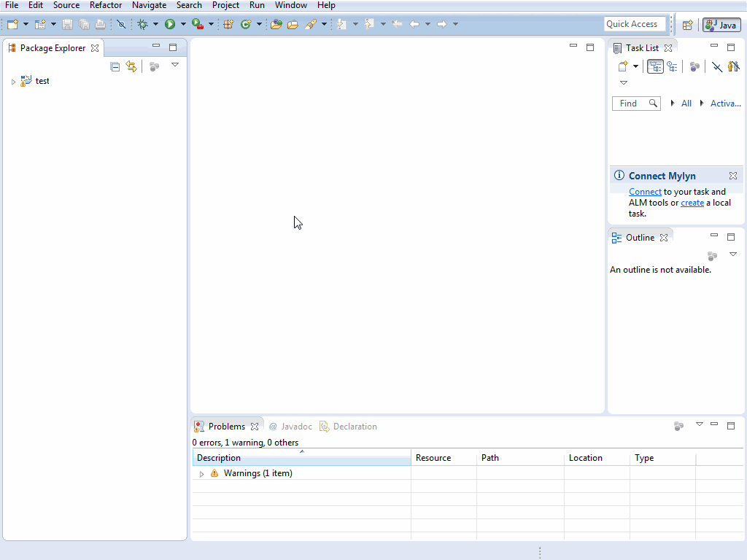Toggle Categorized view in Task List

(x=655, y=66)
